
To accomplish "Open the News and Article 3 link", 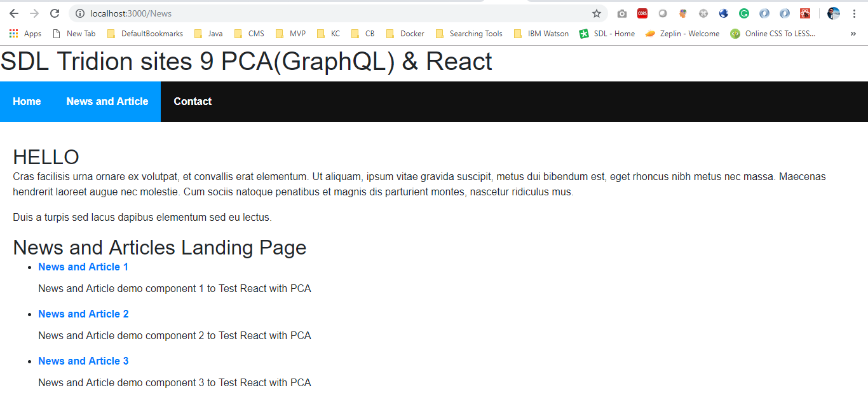I will click(83, 361).
